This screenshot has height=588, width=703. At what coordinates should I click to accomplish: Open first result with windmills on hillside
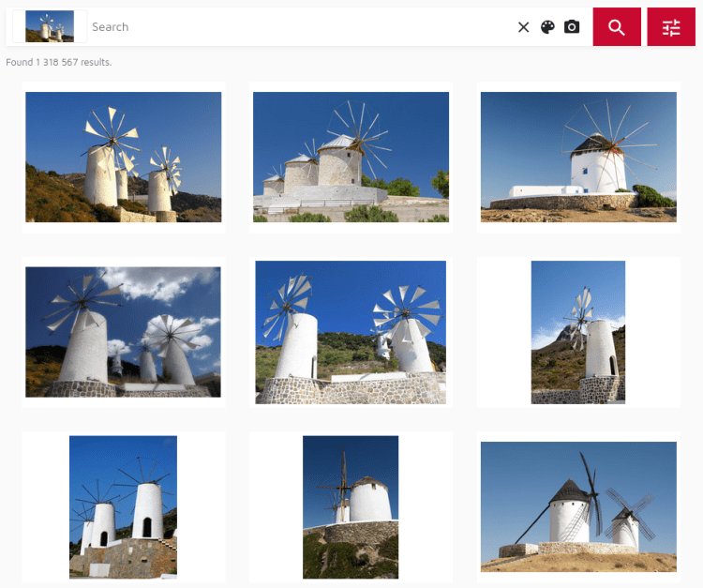pos(123,157)
